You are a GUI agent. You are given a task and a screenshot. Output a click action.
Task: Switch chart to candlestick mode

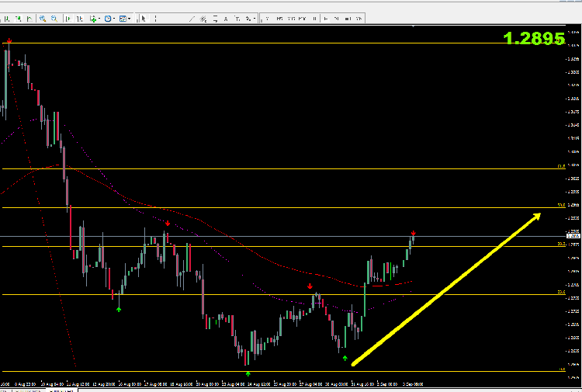(18, 18)
